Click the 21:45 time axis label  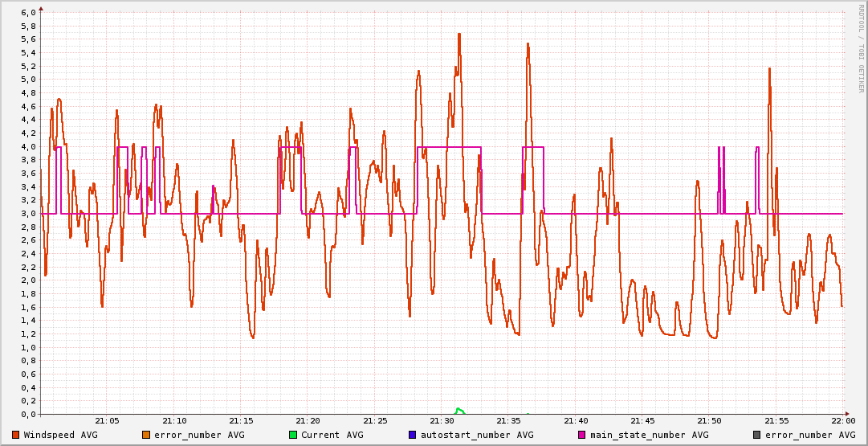[x=643, y=421]
